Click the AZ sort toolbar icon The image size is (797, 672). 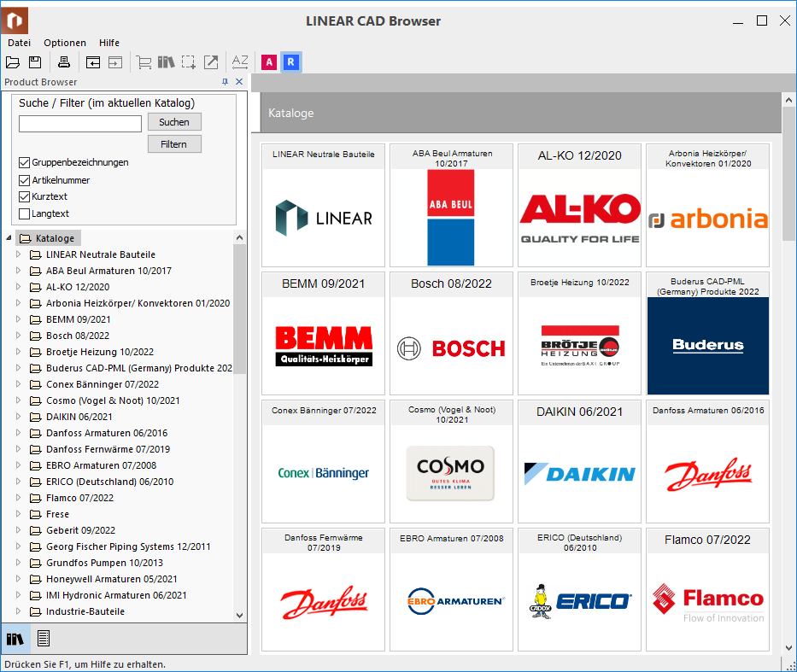coord(240,62)
